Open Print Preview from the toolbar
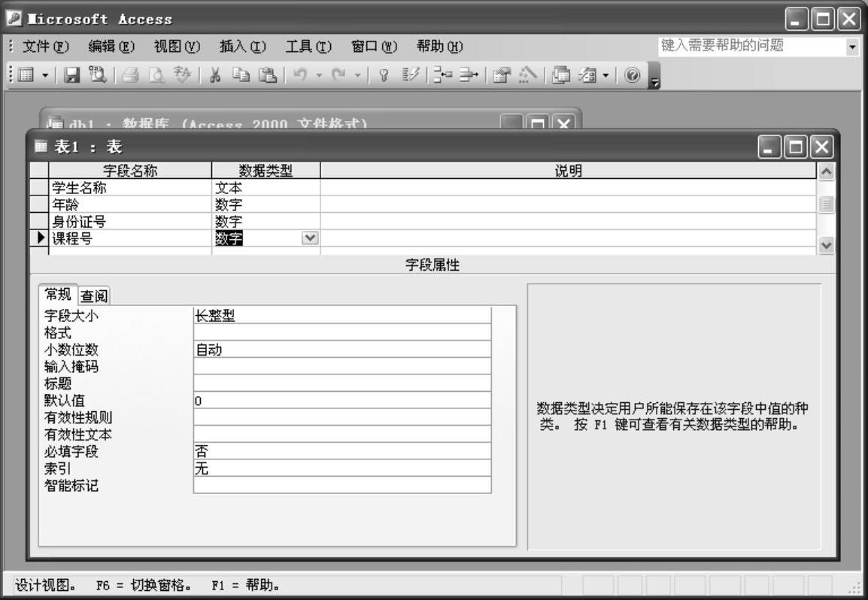 pyautogui.click(x=156, y=74)
